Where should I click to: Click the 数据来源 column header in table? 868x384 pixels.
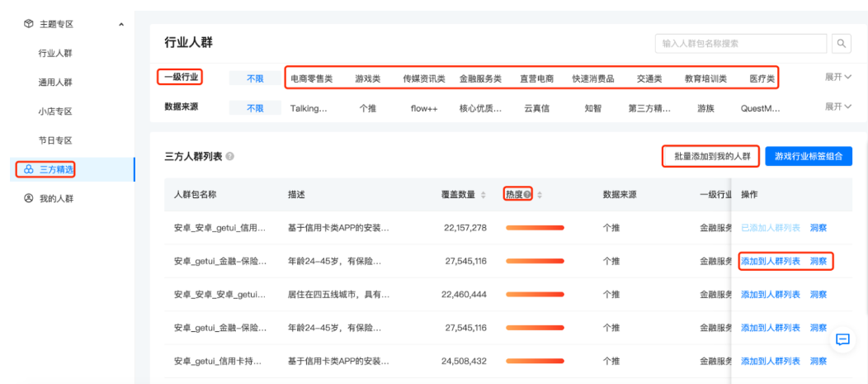click(x=620, y=195)
